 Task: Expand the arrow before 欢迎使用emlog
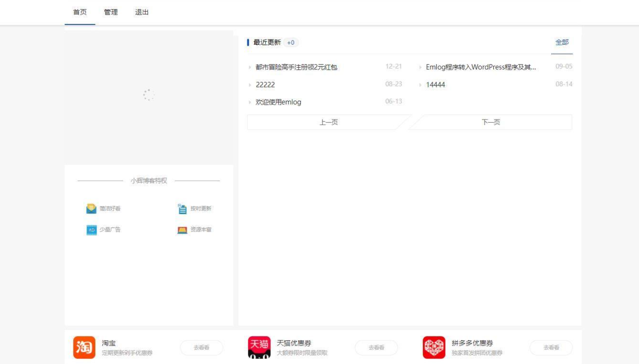(x=250, y=102)
